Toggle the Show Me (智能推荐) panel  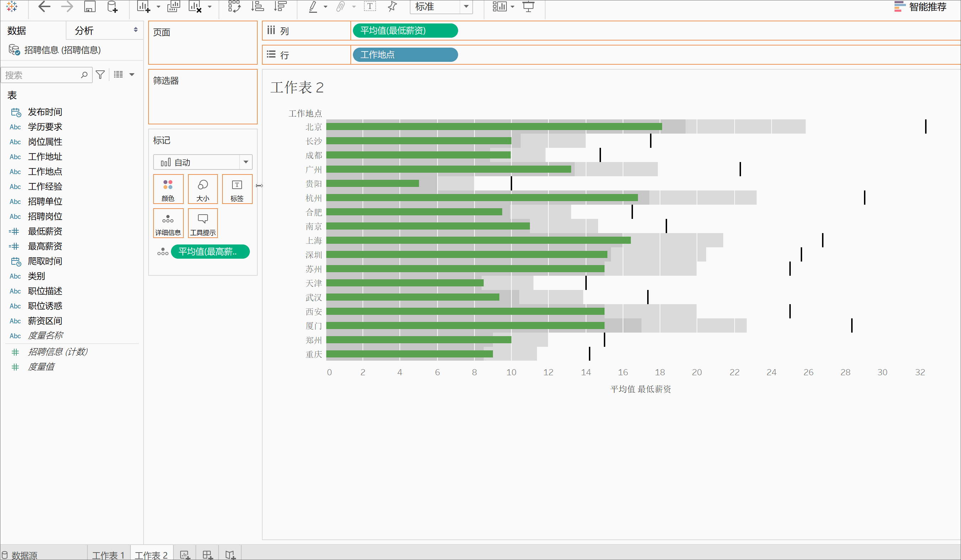pyautogui.click(x=920, y=6)
